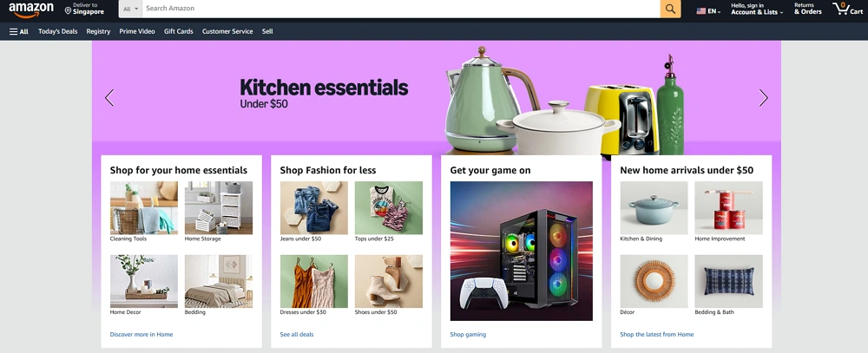Viewport: 868px width, 353px height.
Task: Click the Deliver to Singapore location pin
Action: point(68,11)
